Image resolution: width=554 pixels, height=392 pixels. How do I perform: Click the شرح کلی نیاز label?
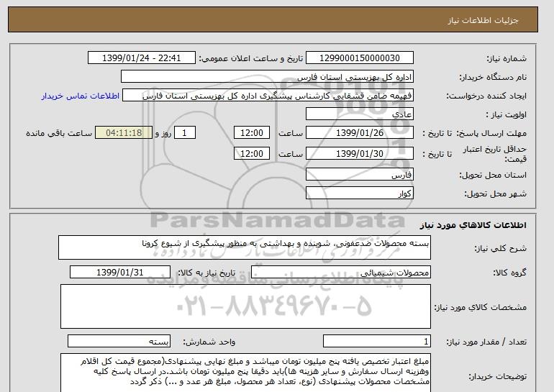coord(500,248)
